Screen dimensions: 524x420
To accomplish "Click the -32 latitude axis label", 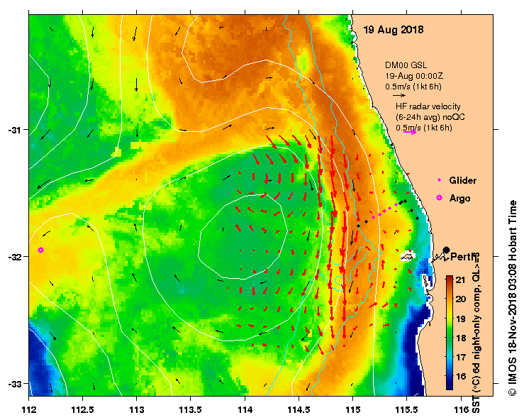I will [13, 257].
